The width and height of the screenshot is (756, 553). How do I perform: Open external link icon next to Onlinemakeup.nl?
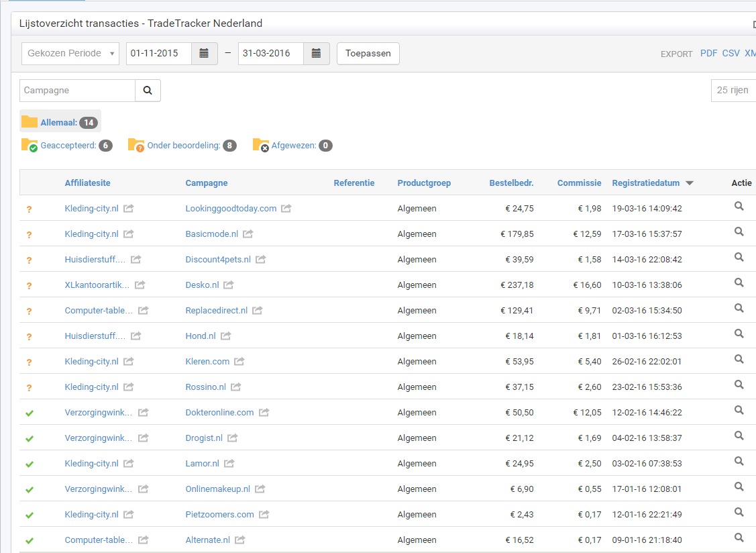click(260, 489)
